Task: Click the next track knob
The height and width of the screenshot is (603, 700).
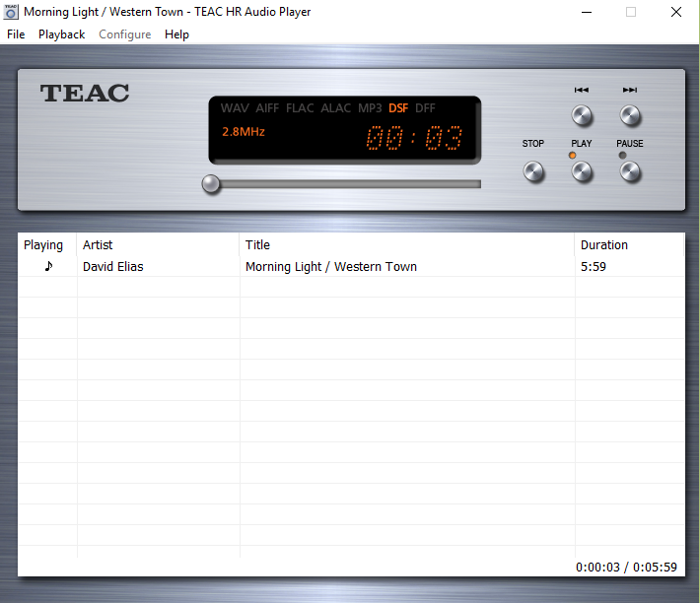Action: pyautogui.click(x=630, y=115)
